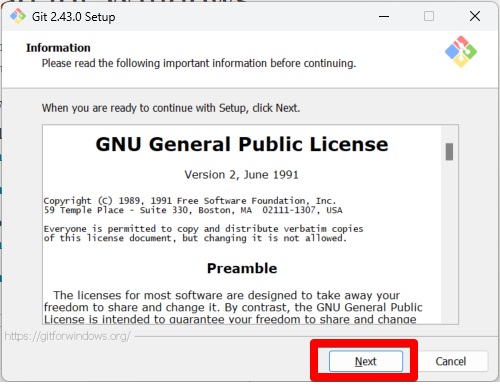
Task: Open the gitforwindows.org link
Action: coord(67,336)
